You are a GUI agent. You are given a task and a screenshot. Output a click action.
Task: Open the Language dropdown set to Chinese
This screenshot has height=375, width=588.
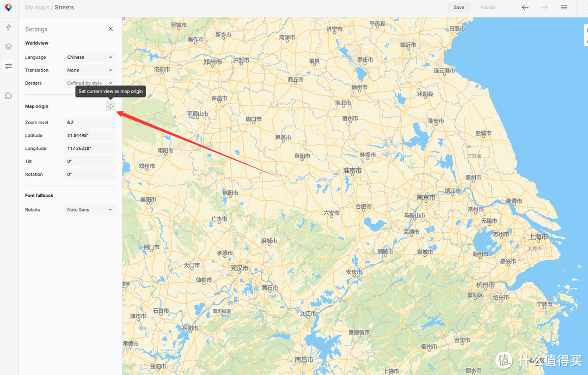click(x=89, y=57)
